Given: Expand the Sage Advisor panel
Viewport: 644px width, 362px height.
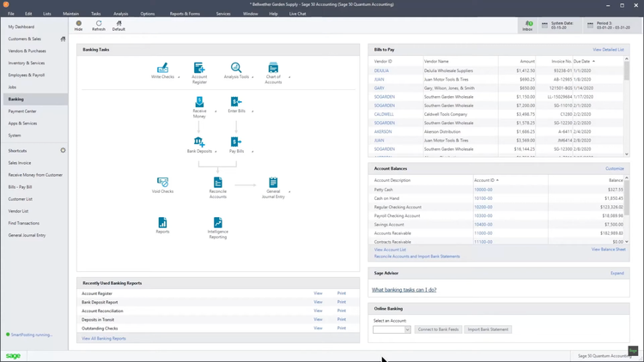Looking at the screenshot, I should pyautogui.click(x=617, y=274).
